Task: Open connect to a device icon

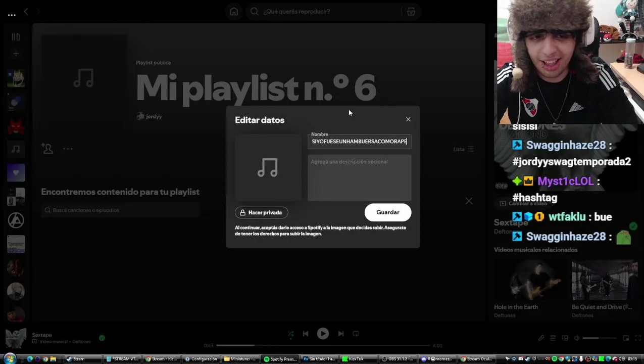Action: (565, 338)
